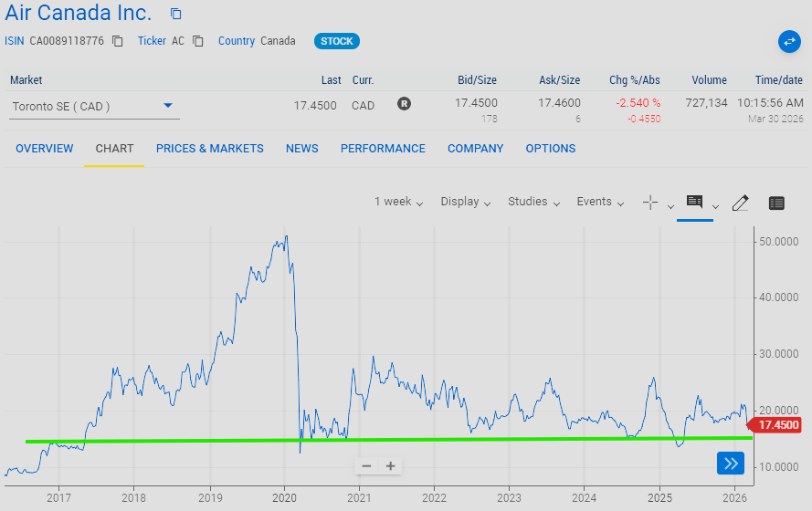Image resolution: width=812 pixels, height=511 pixels.
Task: Click the Volume column header
Action: [x=709, y=80]
